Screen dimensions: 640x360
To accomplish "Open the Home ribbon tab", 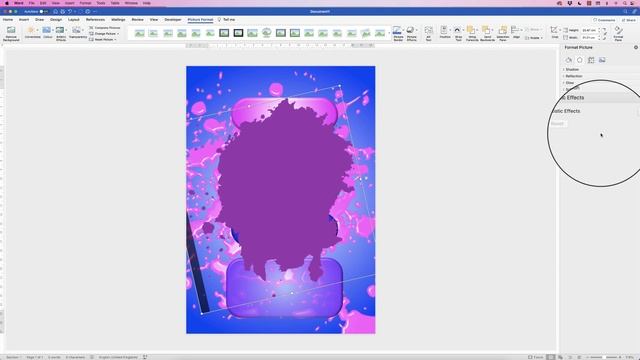I will click(x=8, y=20).
